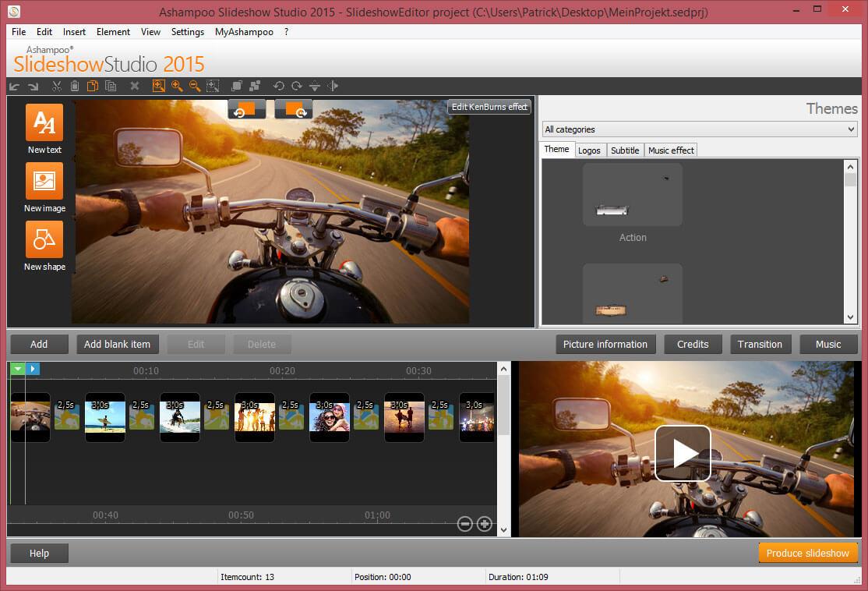Image resolution: width=868 pixels, height=591 pixels.
Task: Click the New shape icon
Action: click(44, 239)
